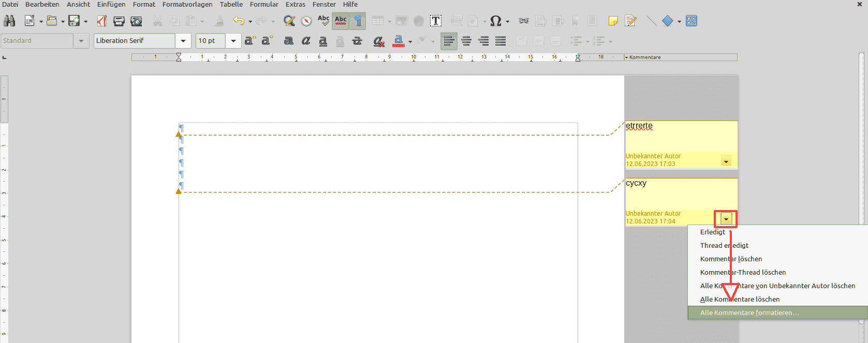868x343 pixels.
Task: Undo last action arrow icon
Action: coord(239,21)
